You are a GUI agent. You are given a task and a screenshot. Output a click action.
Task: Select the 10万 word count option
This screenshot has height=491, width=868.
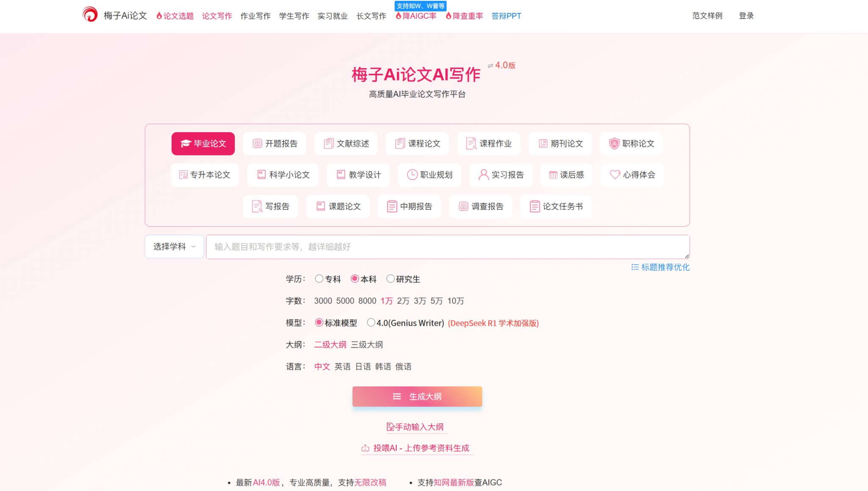pos(456,301)
